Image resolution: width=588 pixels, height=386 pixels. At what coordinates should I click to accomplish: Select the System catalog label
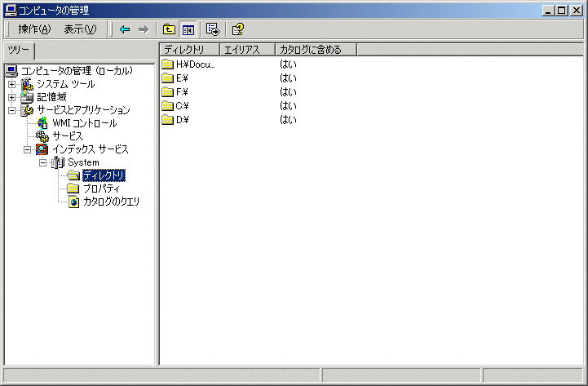83,162
